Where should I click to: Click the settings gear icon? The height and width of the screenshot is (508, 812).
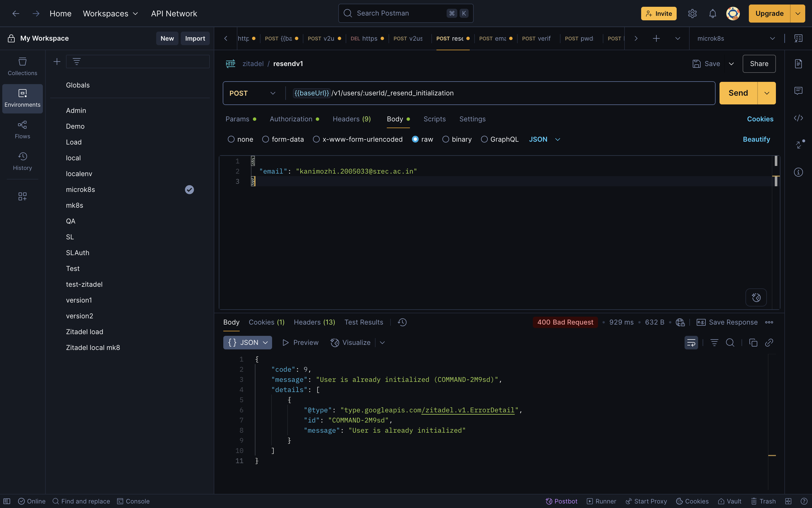coord(692,14)
